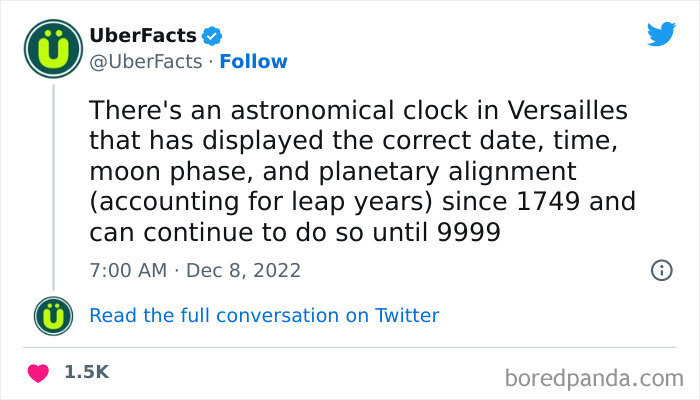Like the tweet with the heart icon
Image resolution: width=700 pixels, height=400 pixels.
click(x=38, y=372)
